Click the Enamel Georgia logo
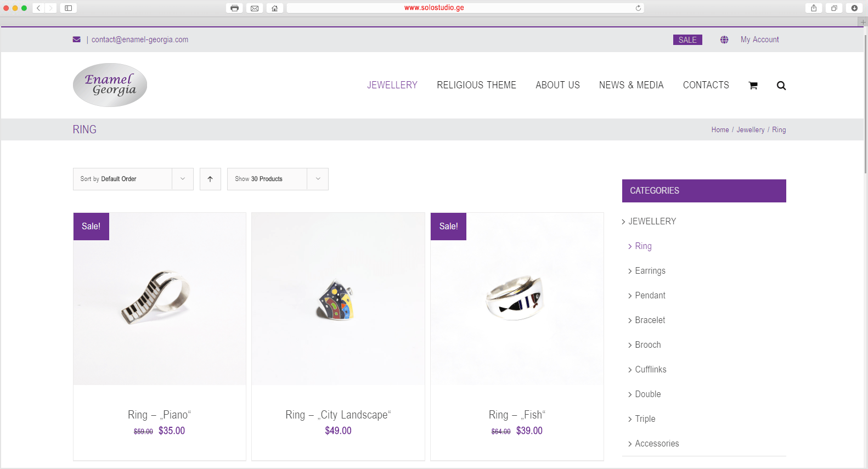This screenshot has width=868, height=469. 110,85
